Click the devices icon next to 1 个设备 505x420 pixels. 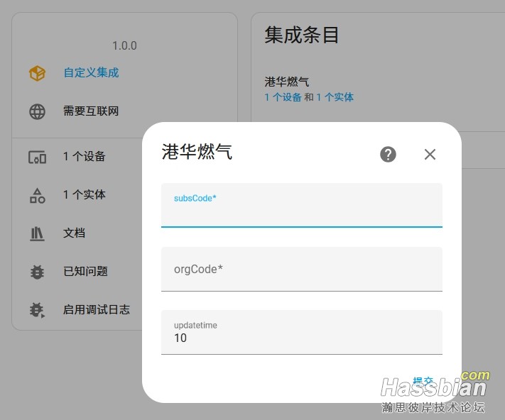pos(38,157)
